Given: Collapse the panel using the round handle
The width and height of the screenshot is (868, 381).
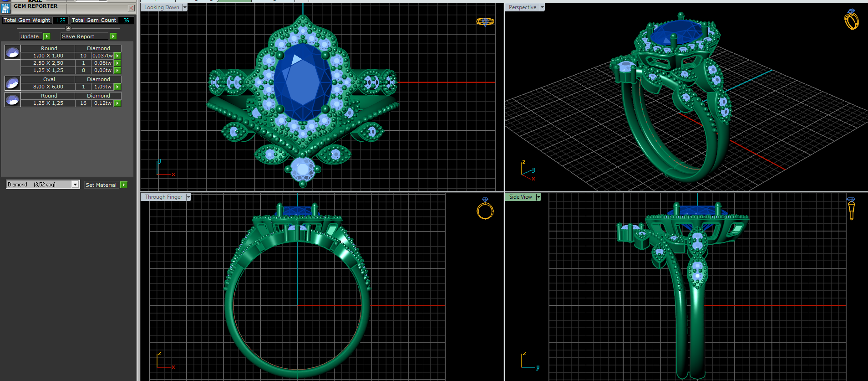Looking at the screenshot, I should [x=68, y=28].
